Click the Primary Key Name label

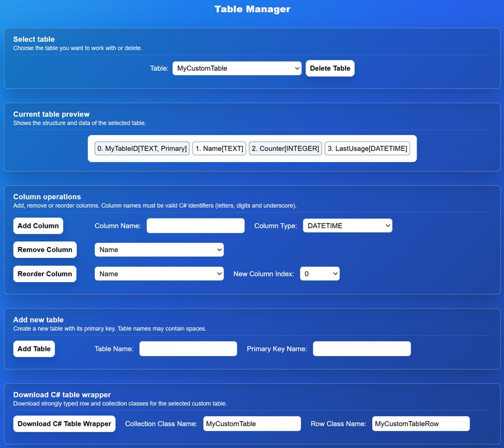[277, 348]
